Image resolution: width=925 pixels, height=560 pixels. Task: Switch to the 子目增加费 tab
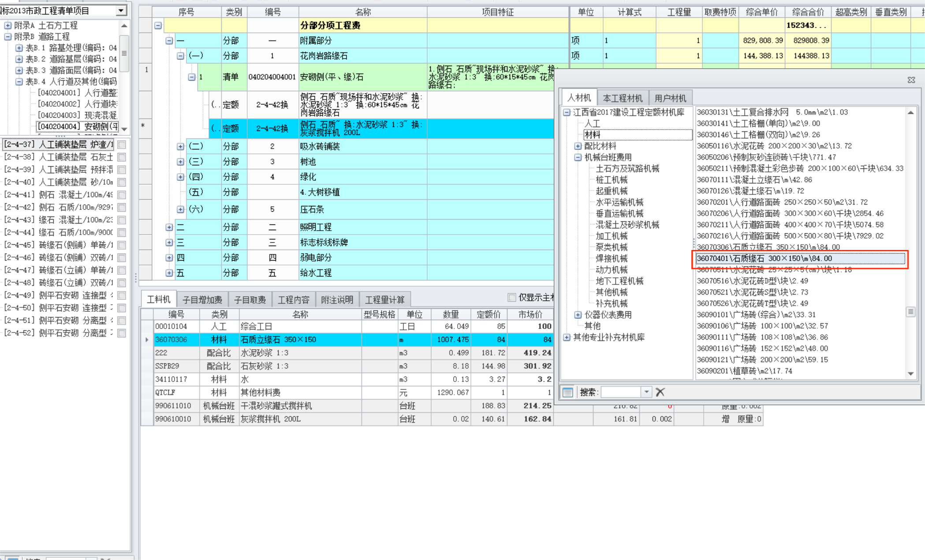coord(202,300)
